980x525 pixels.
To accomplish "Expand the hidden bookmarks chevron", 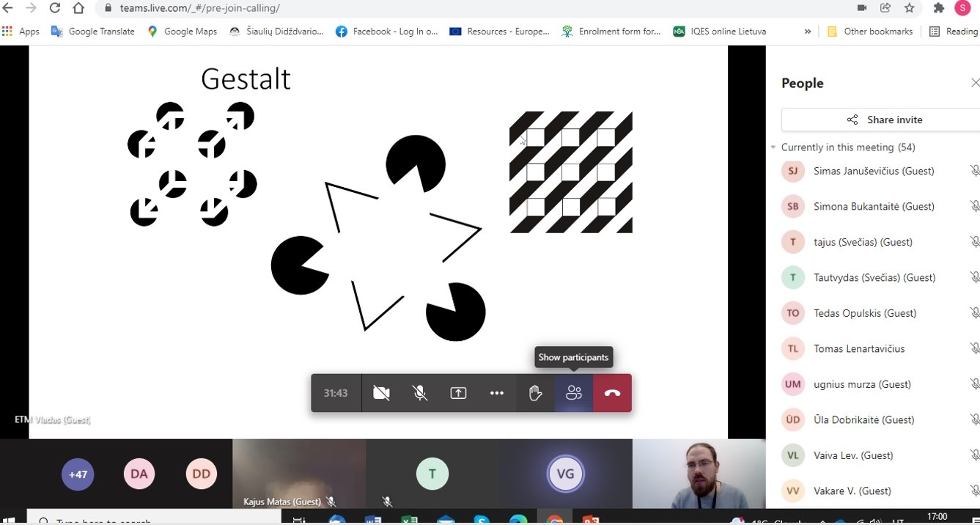I will (808, 32).
